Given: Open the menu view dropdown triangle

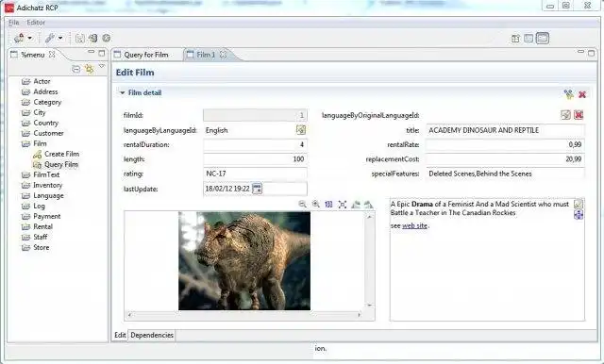Looking at the screenshot, I should tap(102, 66).
